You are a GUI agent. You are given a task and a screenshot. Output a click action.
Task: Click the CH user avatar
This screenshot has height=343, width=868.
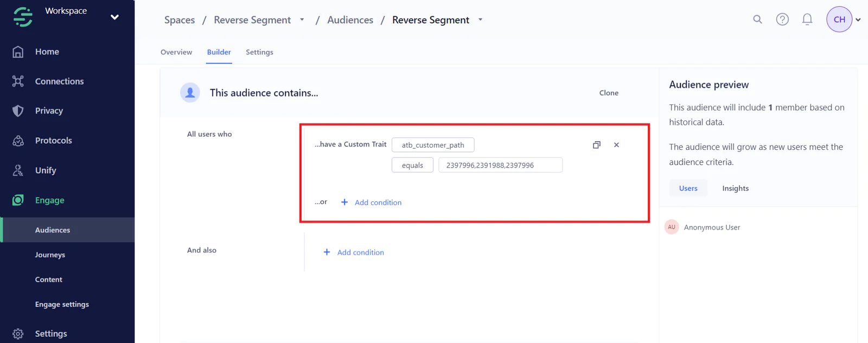pos(839,20)
